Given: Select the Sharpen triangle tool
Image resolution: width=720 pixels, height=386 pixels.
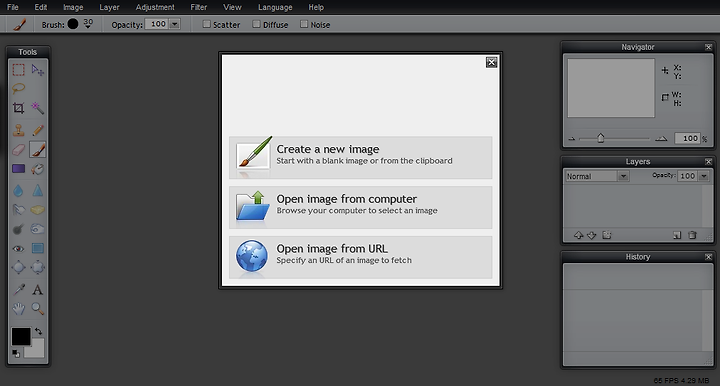Looking at the screenshot, I should point(38,190).
